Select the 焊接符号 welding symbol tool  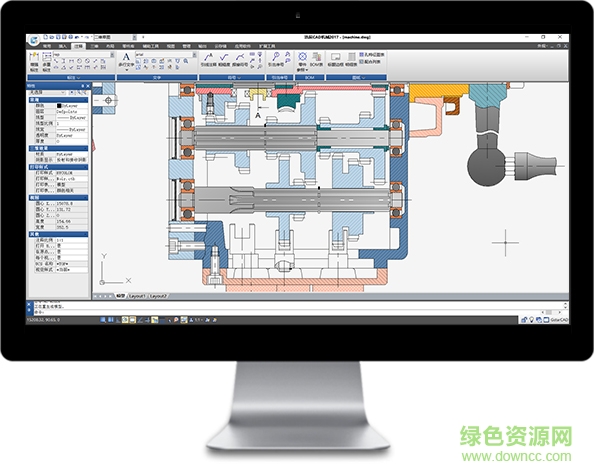240,60
